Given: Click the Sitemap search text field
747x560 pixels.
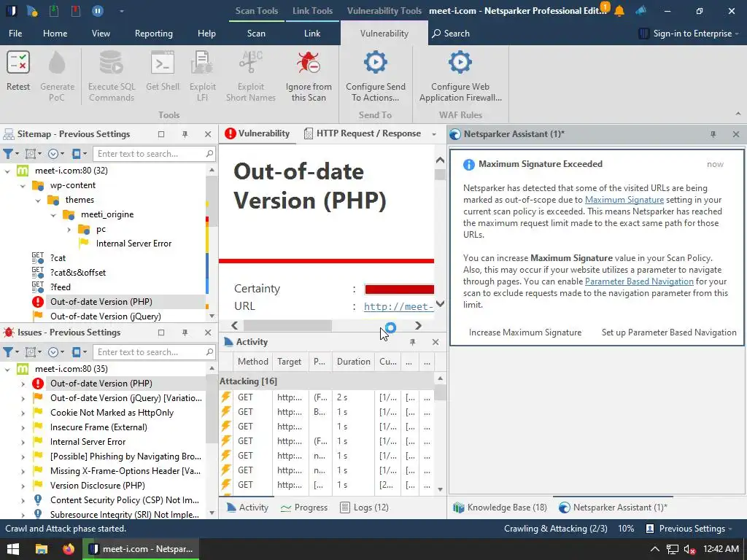Looking at the screenshot, I should pyautogui.click(x=150, y=154).
